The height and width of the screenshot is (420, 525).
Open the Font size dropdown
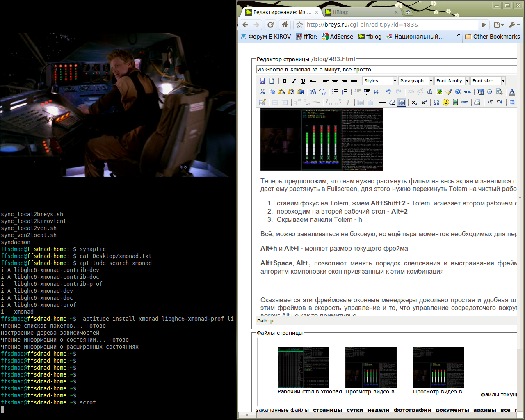(488, 81)
